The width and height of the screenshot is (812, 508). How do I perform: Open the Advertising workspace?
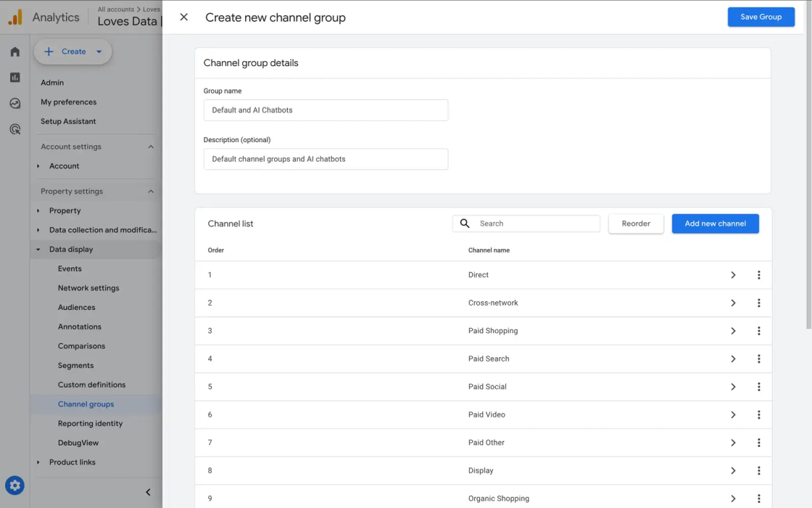14,128
